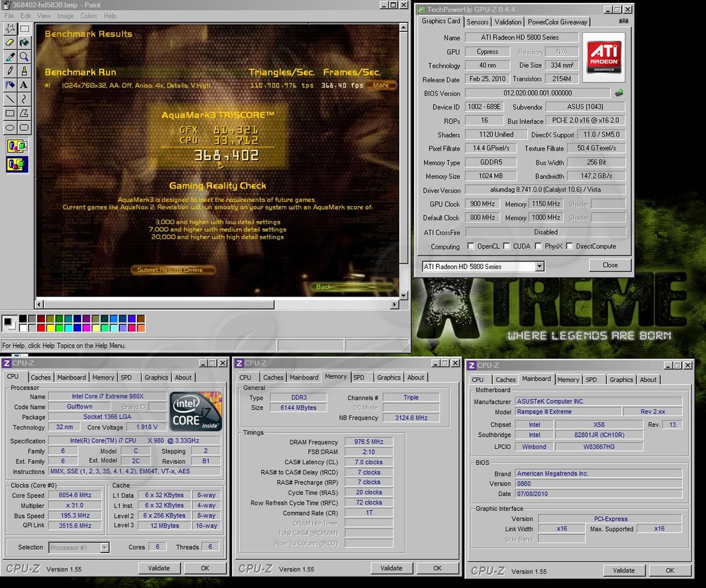Click Paint's horizontal scrollbar
The height and width of the screenshot is (588, 706).
[x=218, y=305]
